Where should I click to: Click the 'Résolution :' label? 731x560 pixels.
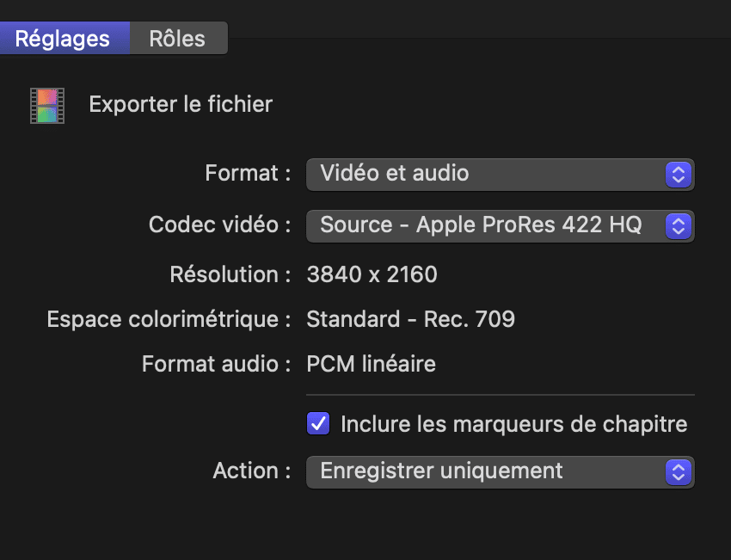(x=230, y=274)
